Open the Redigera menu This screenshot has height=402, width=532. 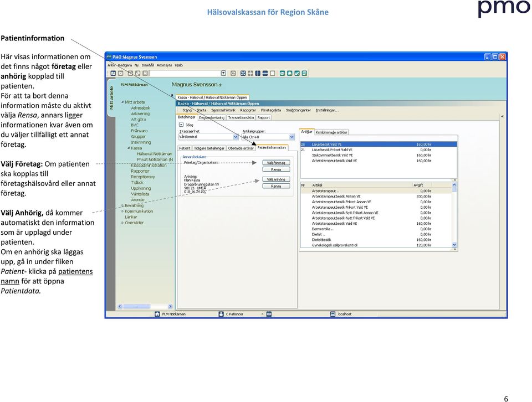click(125, 65)
